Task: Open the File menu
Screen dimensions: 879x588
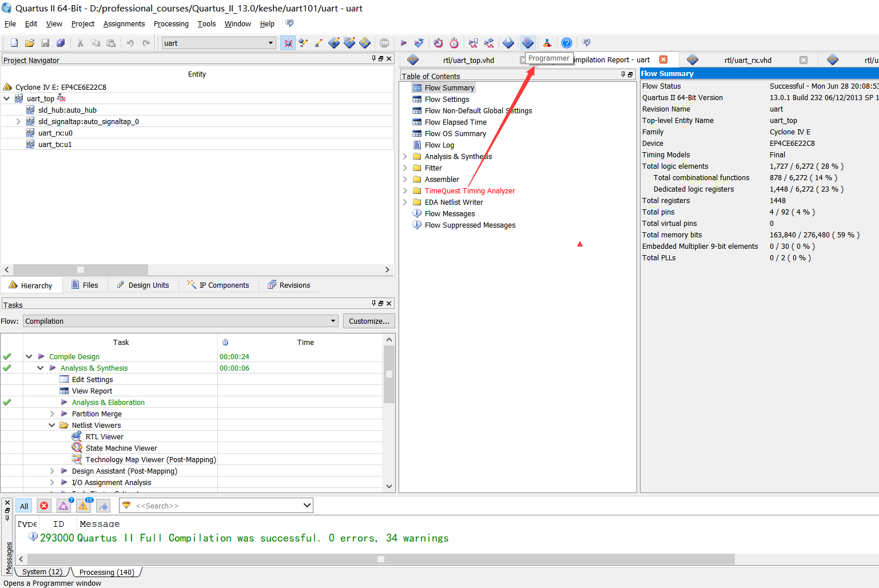Action: pos(10,23)
